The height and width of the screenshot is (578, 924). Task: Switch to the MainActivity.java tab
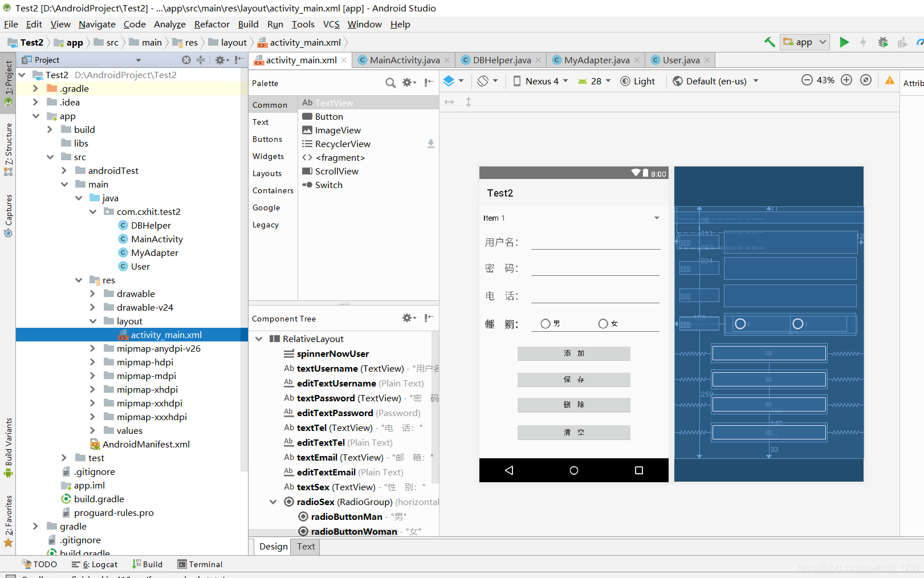(x=404, y=60)
